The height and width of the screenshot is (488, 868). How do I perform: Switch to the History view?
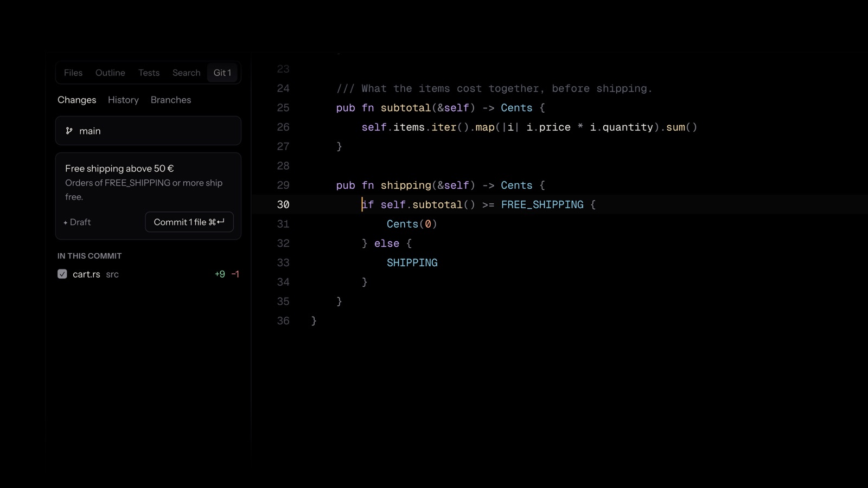[123, 100]
